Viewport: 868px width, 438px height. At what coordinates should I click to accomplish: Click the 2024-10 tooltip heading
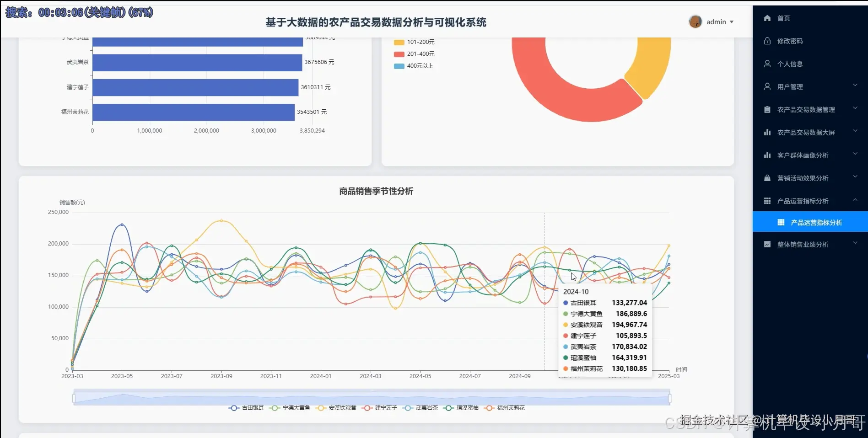576,292
